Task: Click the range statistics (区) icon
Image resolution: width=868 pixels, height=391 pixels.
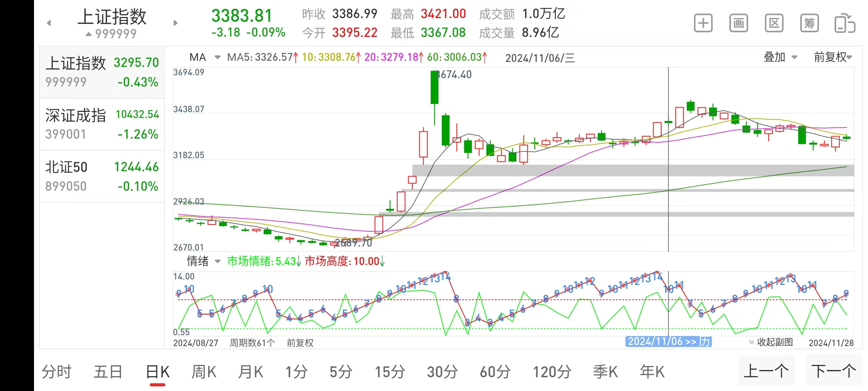Action: 774,24
